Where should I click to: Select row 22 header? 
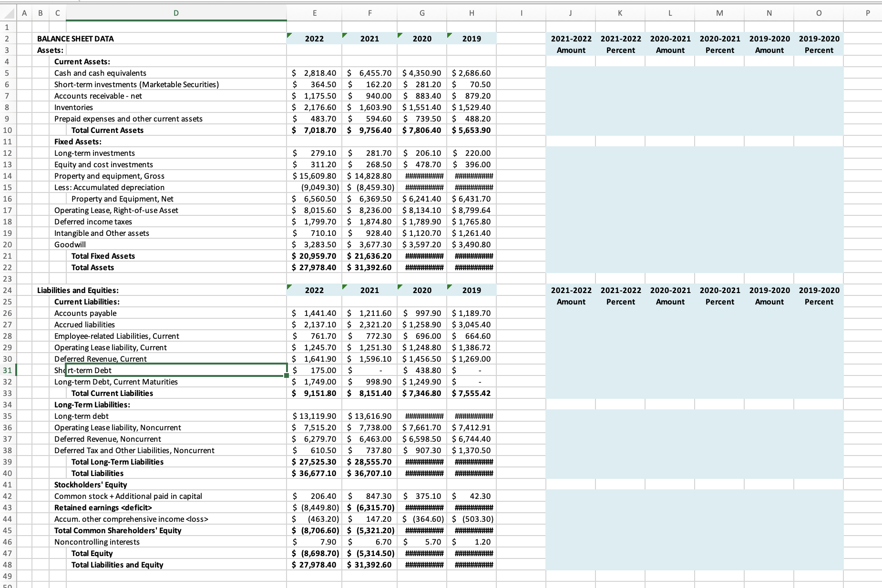pos(7,267)
